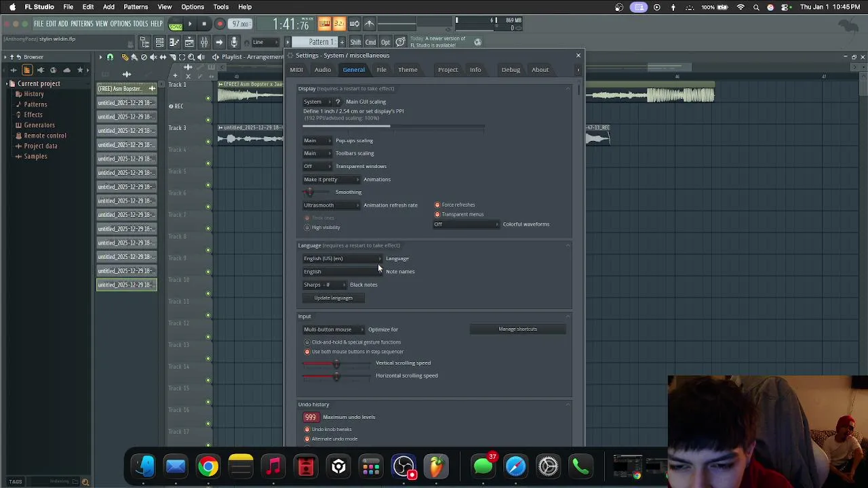This screenshot has width=868, height=488.
Task: Toggle Click-and-hold special gesture functions
Action: tap(353, 342)
